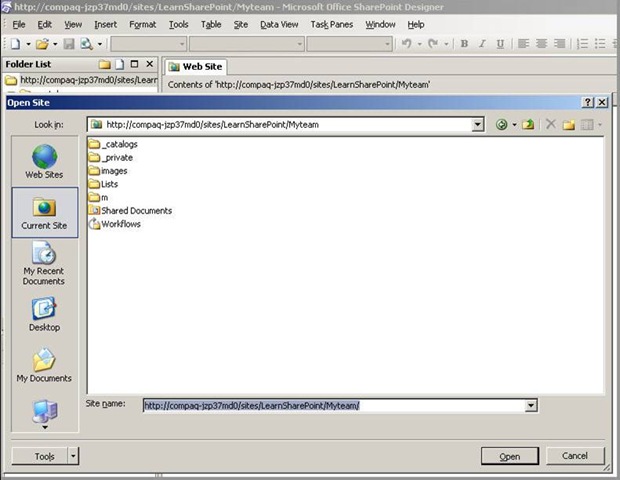Image resolution: width=620 pixels, height=480 pixels.
Task: Click the Open folder toolbar icon
Action: pyautogui.click(x=42, y=43)
